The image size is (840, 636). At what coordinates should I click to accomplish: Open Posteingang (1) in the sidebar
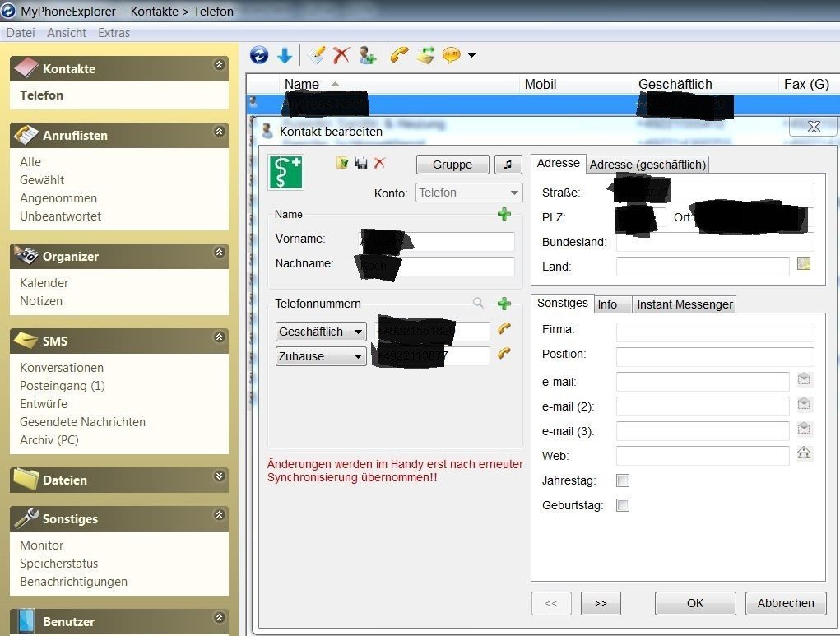point(63,386)
